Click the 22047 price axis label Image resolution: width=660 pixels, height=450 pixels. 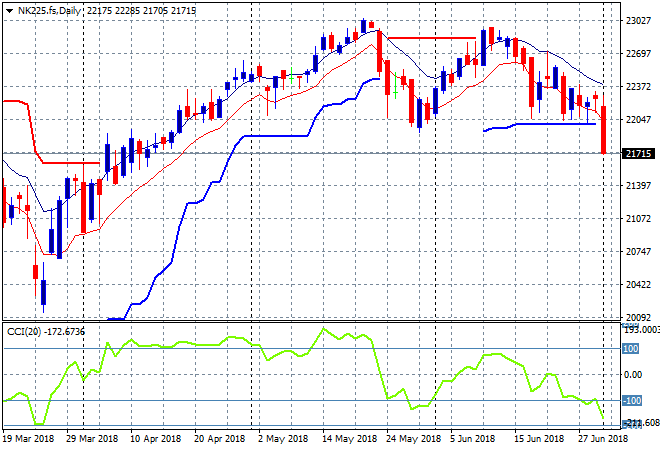pyautogui.click(x=638, y=120)
